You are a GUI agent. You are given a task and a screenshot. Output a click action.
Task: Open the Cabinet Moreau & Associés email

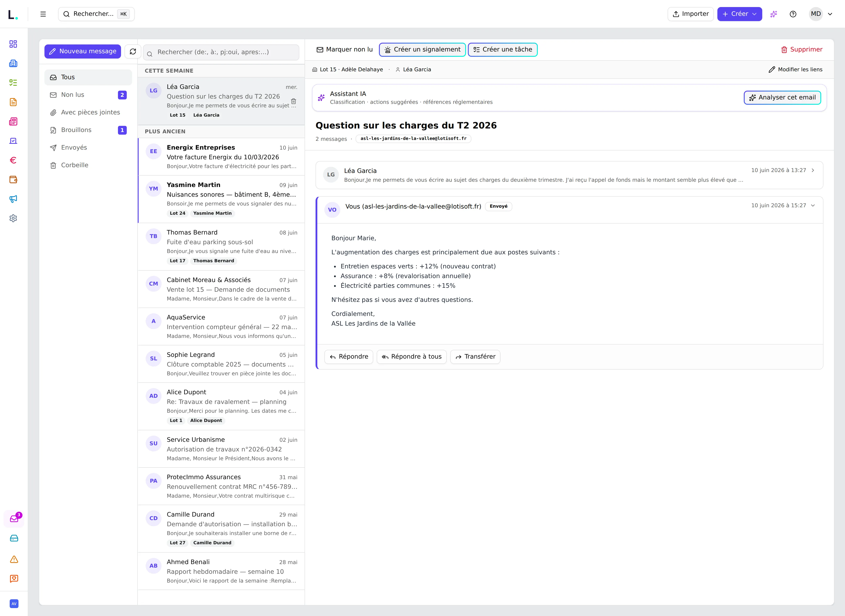[222, 289]
